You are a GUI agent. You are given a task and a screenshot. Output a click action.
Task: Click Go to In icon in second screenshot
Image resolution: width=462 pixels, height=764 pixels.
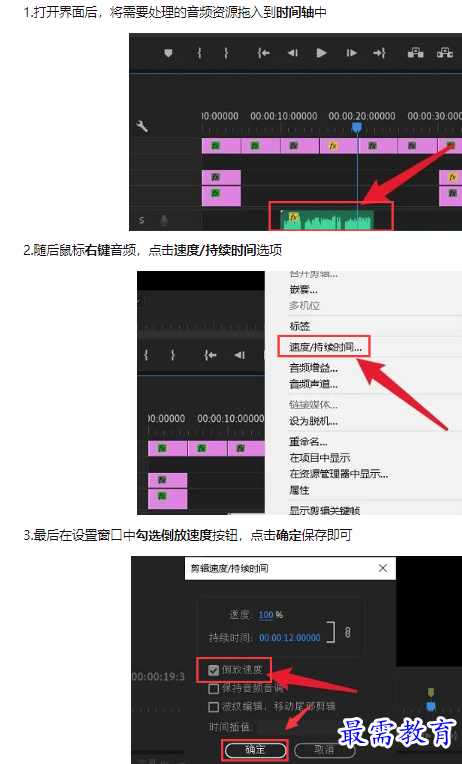pyautogui.click(x=210, y=355)
